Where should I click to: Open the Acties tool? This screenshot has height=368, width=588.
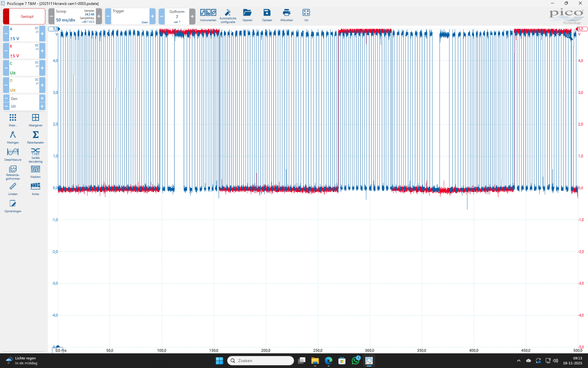pyautogui.click(x=36, y=189)
